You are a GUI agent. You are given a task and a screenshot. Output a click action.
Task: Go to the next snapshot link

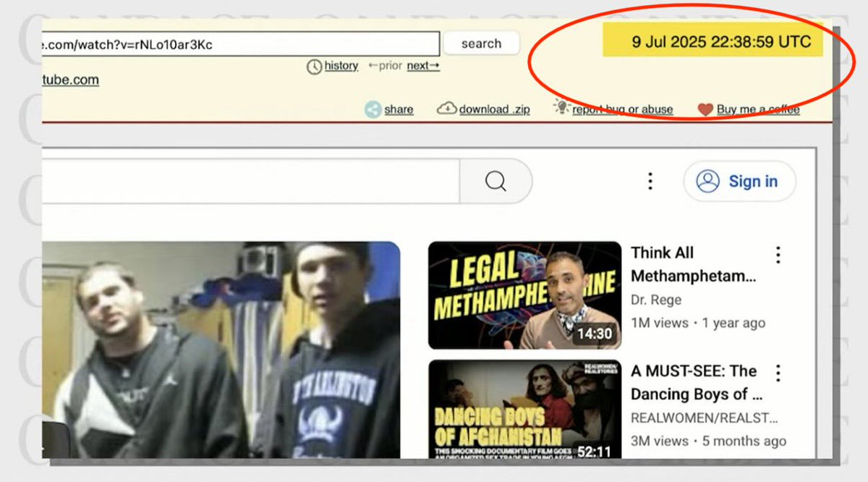point(423,66)
